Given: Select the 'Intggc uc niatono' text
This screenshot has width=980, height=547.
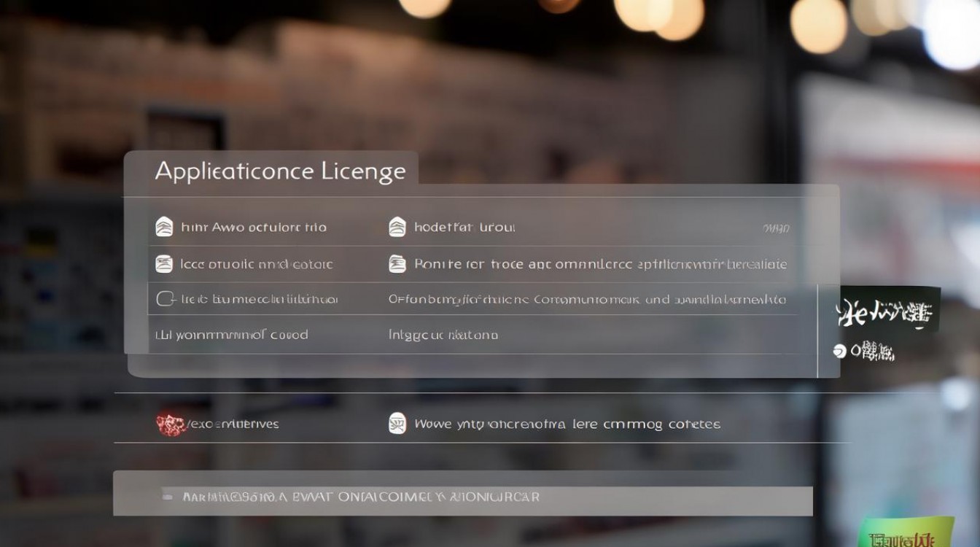Looking at the screenshot, I should click(x=443, y=335).
